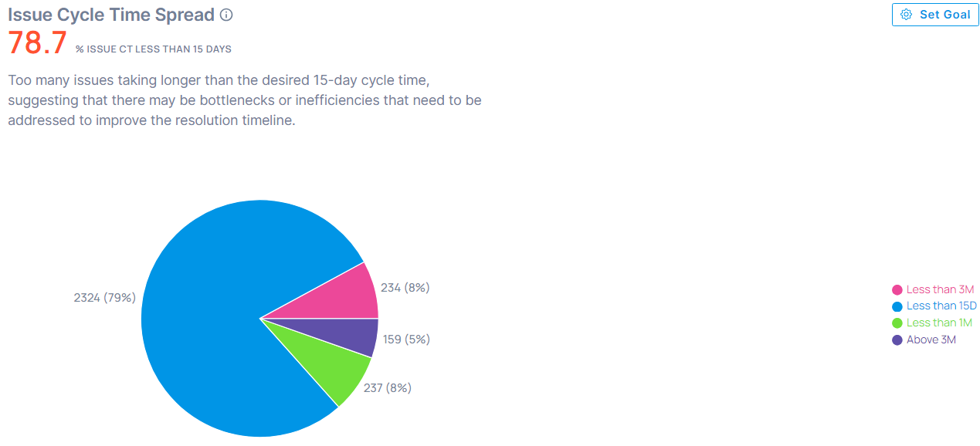Click the Less than 3M legend label

click(940, 289)
